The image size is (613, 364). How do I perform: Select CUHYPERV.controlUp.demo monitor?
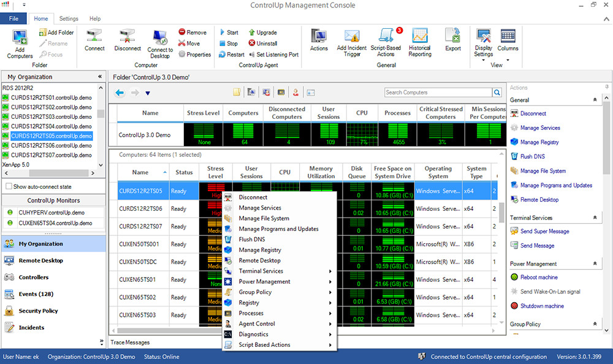click(x=51, y=212)
